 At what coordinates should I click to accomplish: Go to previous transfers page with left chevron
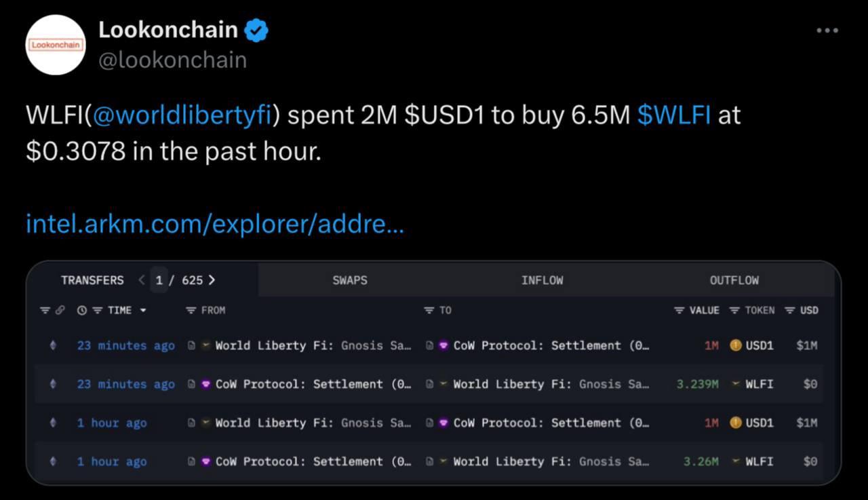tap(141, 280)
